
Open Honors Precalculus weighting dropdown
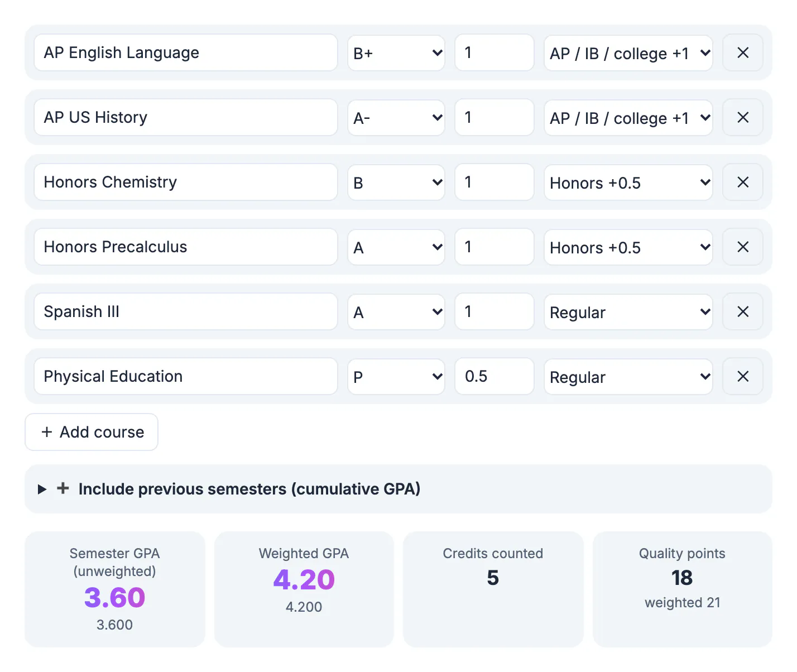pos(628,247)
